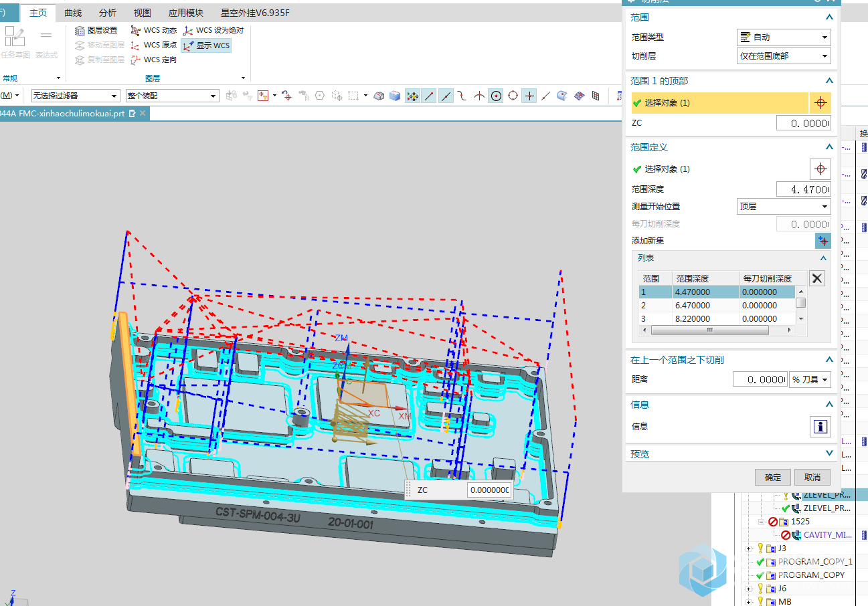Expand the J6 program group
Screen dimensions: 868x606
[749, 589]
